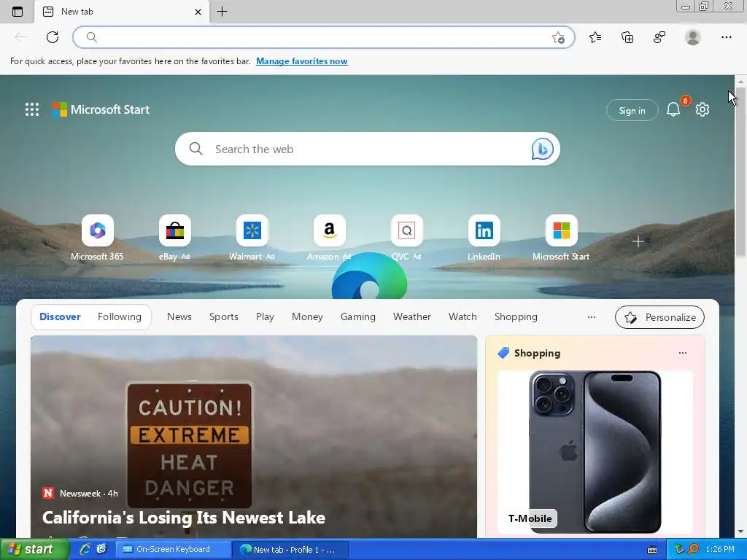Click the Shopping card heading
747x560 pixels.
click(537, 353)
